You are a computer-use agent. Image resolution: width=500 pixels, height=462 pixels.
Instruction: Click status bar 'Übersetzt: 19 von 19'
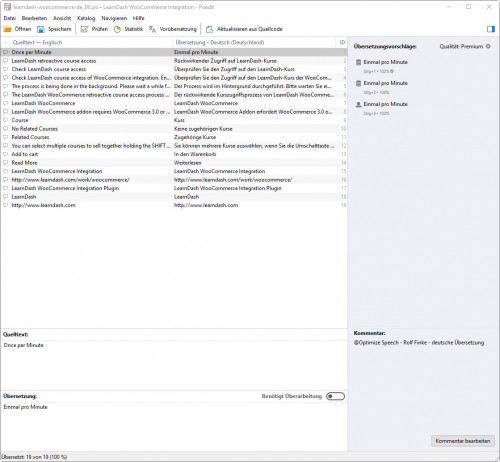[x=34, y=457]
